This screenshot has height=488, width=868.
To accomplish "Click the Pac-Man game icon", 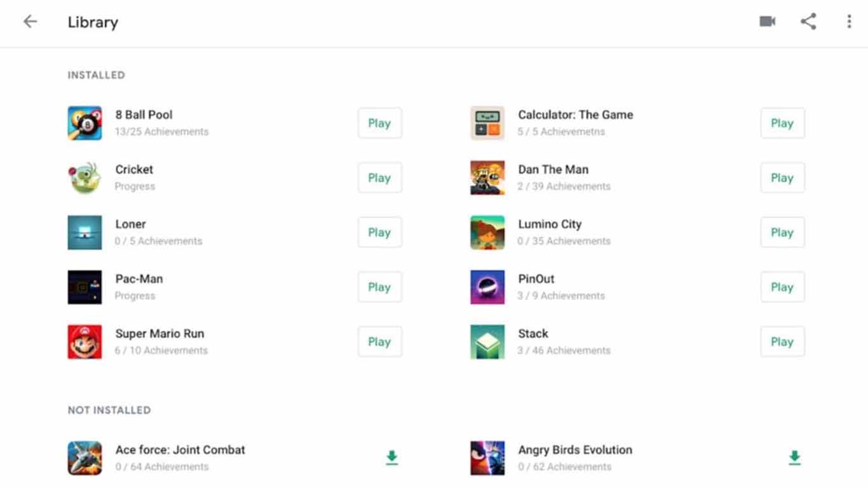I will point(85,287).
